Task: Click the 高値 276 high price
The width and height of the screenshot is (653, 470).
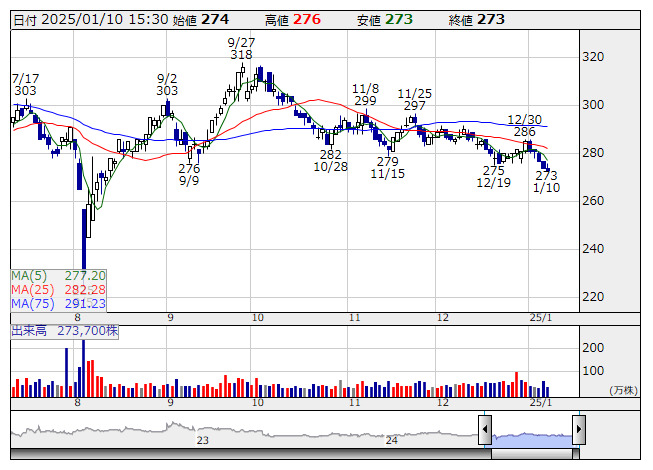Action: (x=293, y=20)
